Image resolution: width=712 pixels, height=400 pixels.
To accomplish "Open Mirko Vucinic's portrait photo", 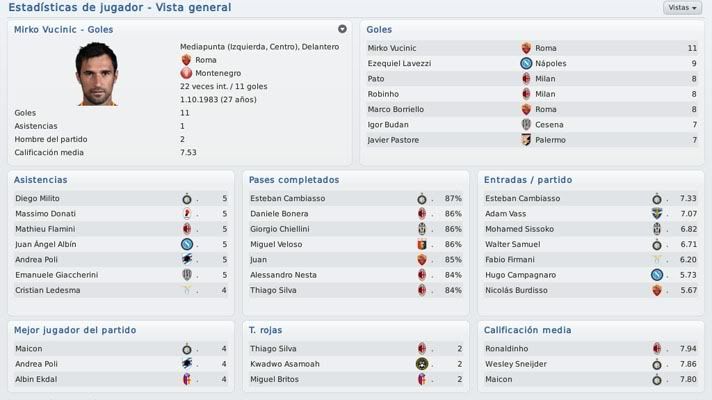I will click(97, 74).
